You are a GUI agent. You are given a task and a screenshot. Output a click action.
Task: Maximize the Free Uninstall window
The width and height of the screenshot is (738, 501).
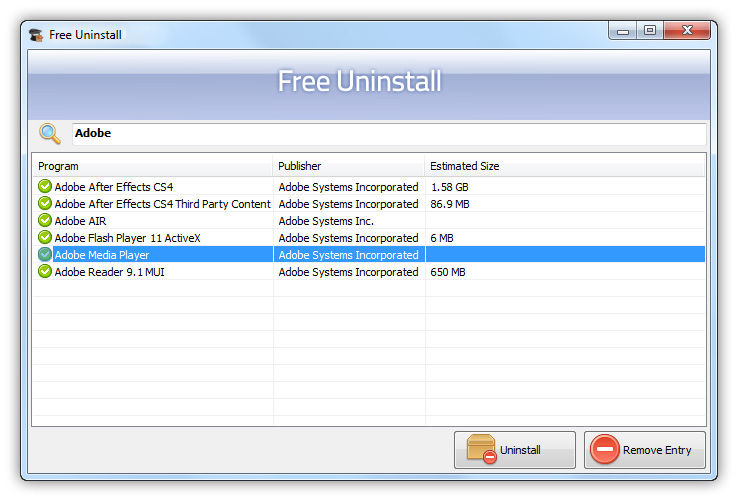(x=650, y=31)
